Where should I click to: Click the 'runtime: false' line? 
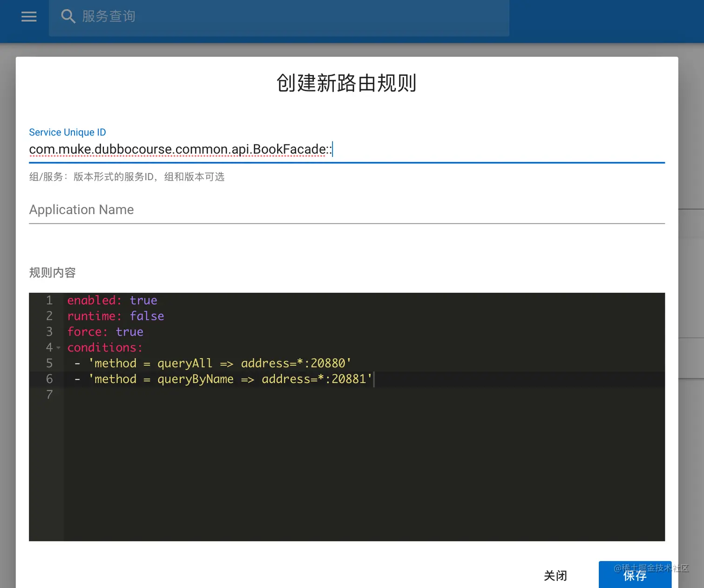point(115,316)
